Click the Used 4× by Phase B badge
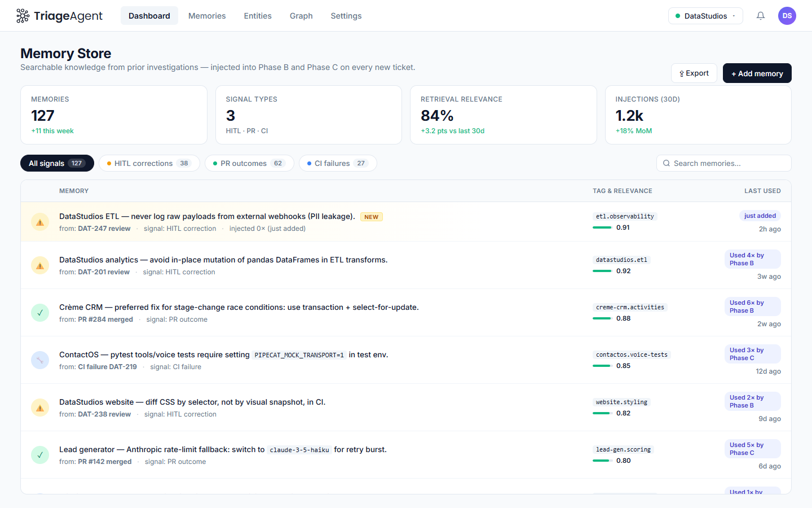Viewport: 812px width, 508px height. tap(753, 259)
